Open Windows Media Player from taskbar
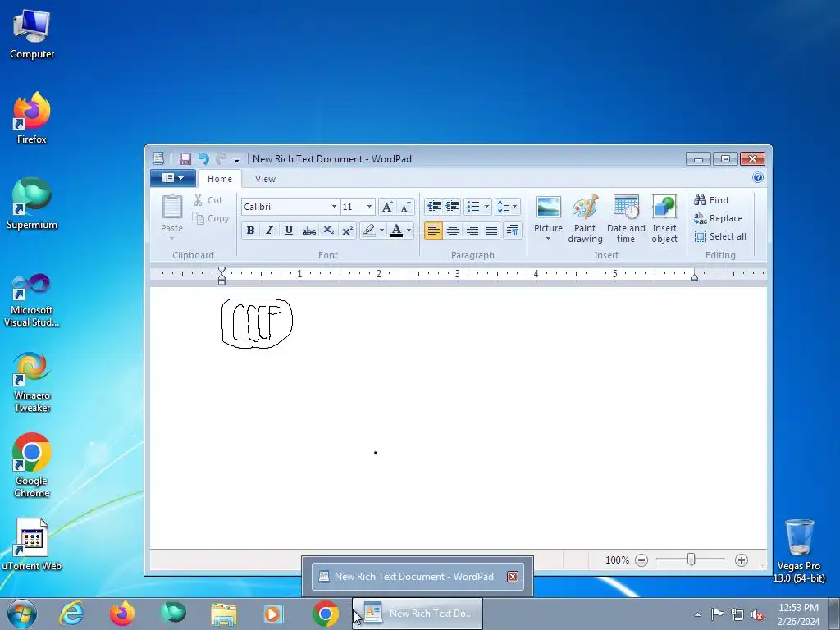 274,614
